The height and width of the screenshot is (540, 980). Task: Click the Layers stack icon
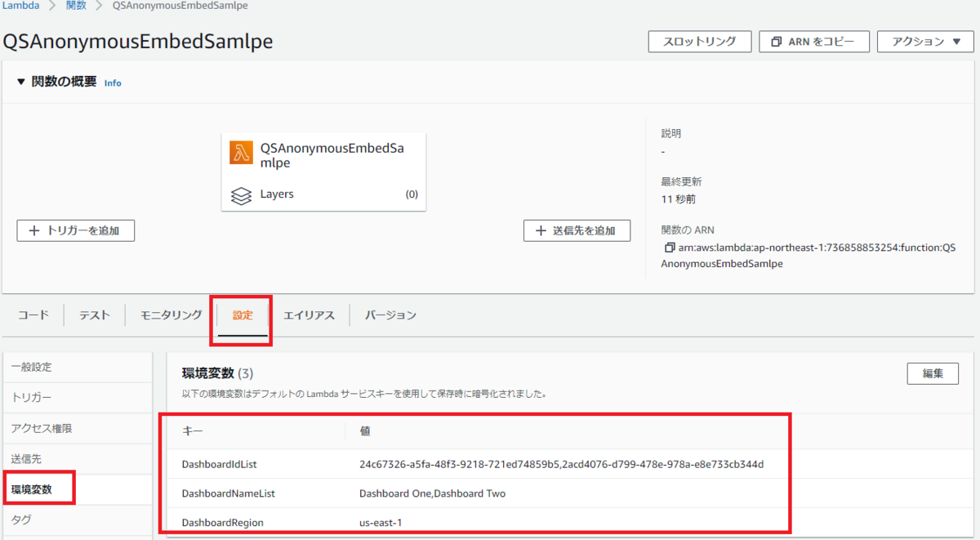(241, 195)
